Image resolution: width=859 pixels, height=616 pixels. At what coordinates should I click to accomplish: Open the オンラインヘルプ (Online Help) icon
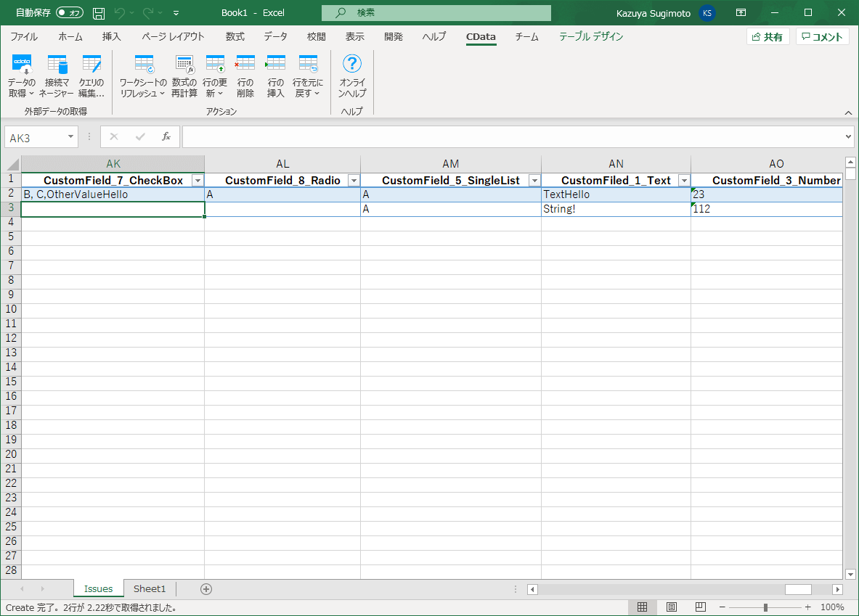(351, 76)
